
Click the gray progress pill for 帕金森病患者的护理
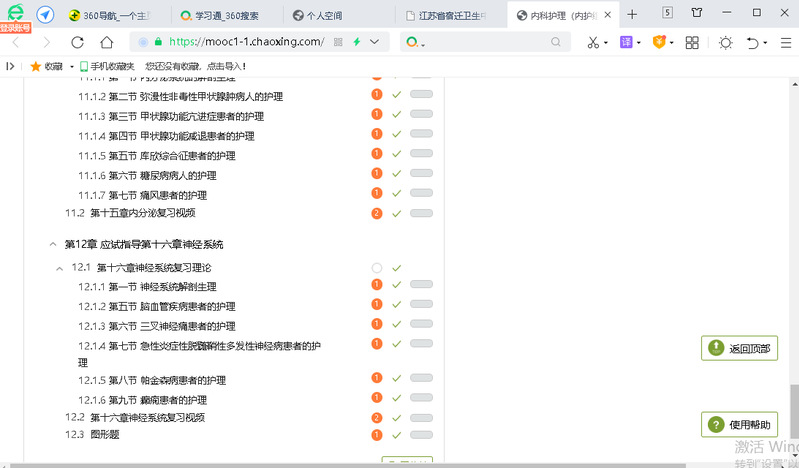click(421, 378)
